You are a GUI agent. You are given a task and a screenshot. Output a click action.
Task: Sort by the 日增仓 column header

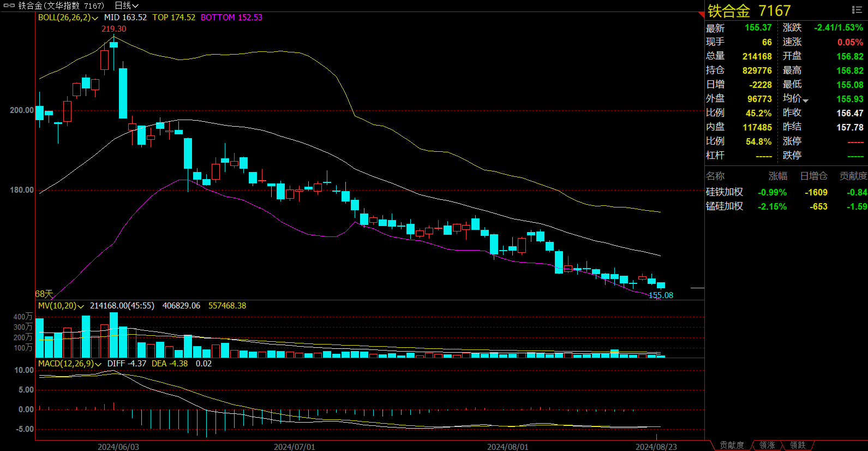point(813,176)
